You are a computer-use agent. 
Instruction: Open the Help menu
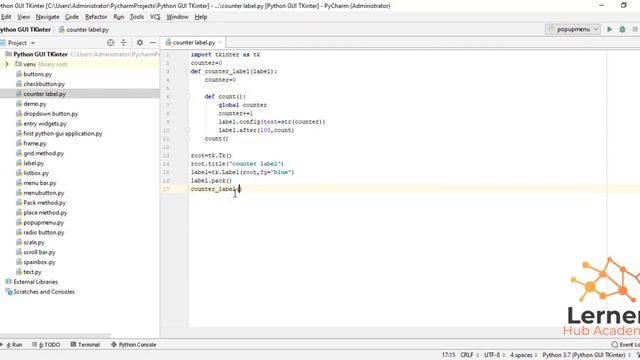coord(201,17)
